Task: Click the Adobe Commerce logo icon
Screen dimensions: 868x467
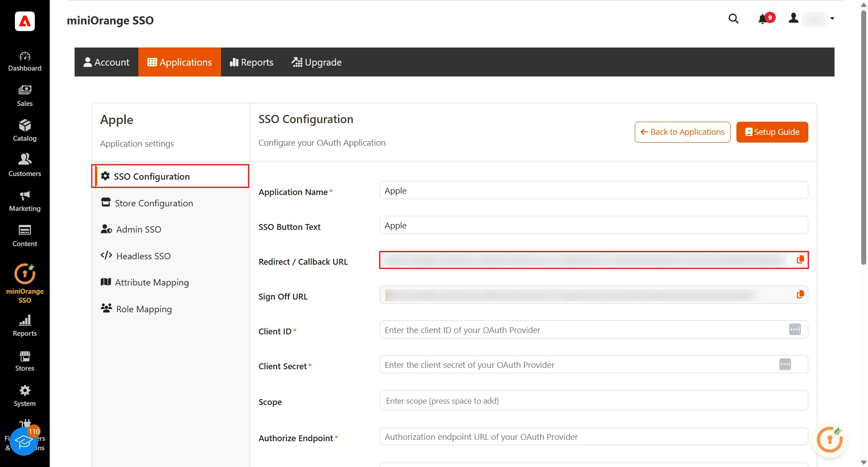Action: tap(25, 21)
